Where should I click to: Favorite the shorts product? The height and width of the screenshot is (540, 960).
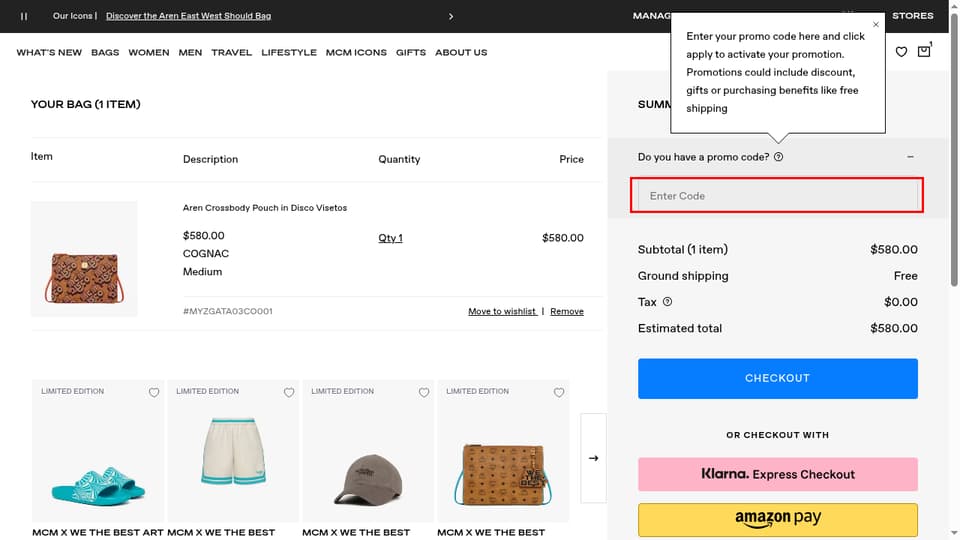pyautogui.click(x=289, y=392)
